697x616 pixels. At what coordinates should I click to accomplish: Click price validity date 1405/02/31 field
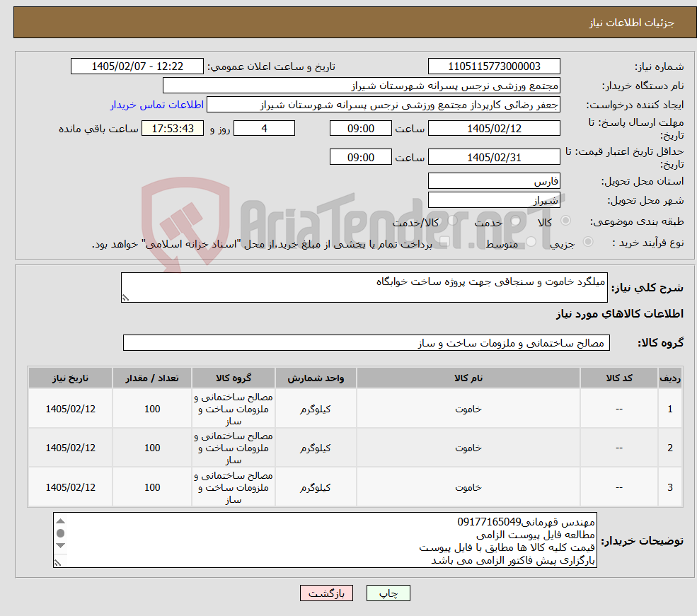(x=494, y=157)
